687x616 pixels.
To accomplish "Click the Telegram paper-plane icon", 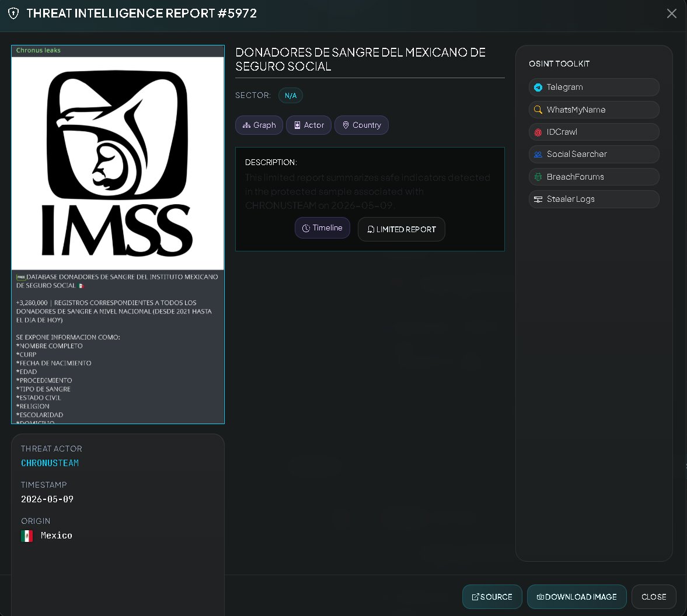I will (538, 87).
